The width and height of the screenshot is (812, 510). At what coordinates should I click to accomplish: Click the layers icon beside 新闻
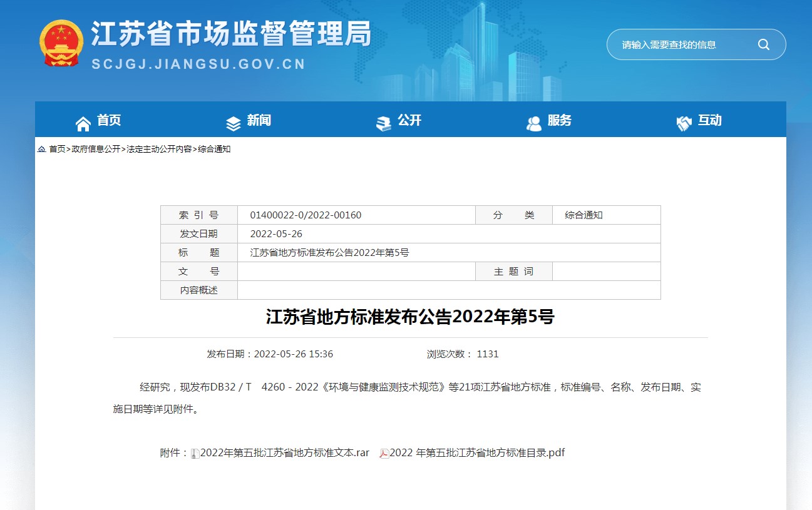(234, 123)
